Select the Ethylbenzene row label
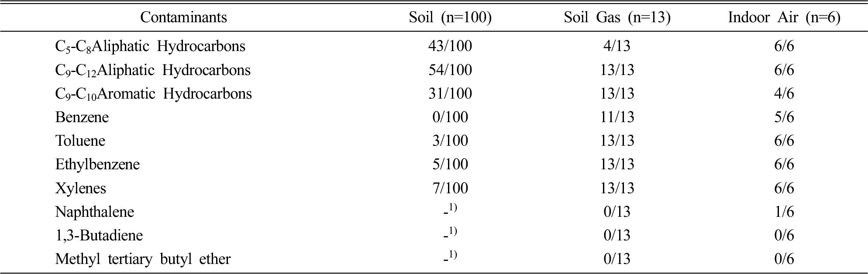Viewport: 868px width, 274px height. tap(97, 164)
